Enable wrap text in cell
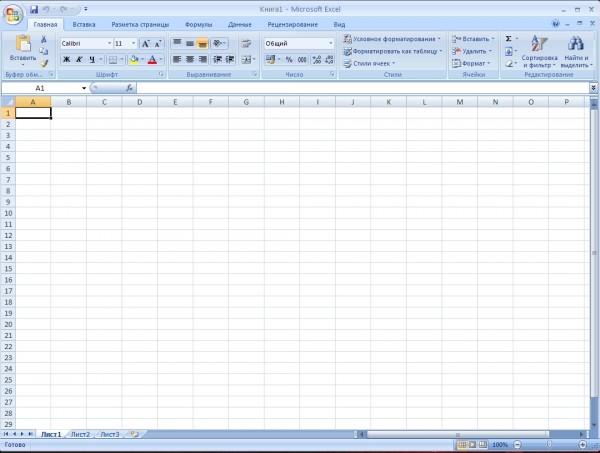The image size is (600, 453). pyautogui.click(x=247, y=43)
